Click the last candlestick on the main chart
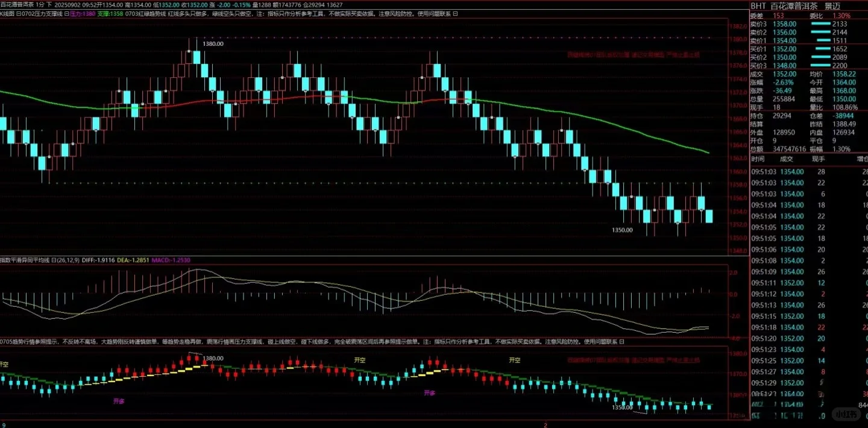The width and height of the screenshot is (868, 428). (x=709, y=216)
